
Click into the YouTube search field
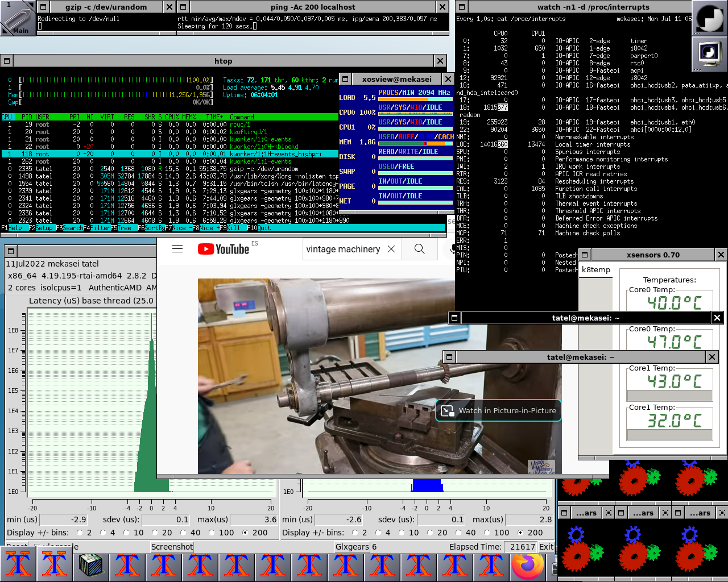(343, 249)
